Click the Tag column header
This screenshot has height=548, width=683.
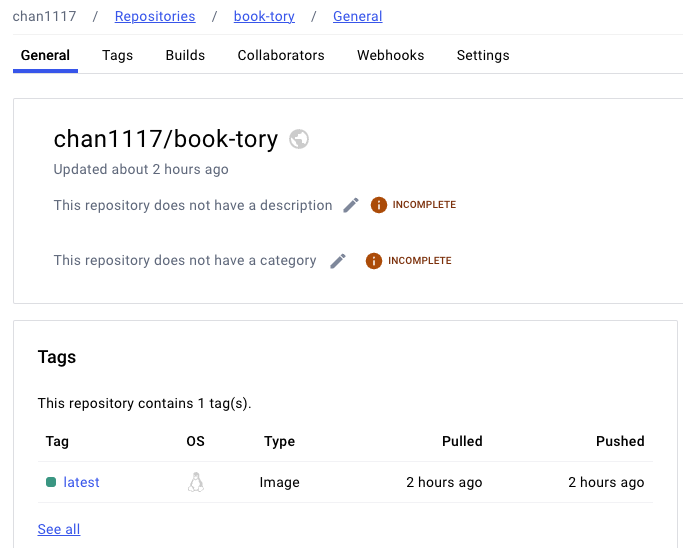[x=57, y=441]
